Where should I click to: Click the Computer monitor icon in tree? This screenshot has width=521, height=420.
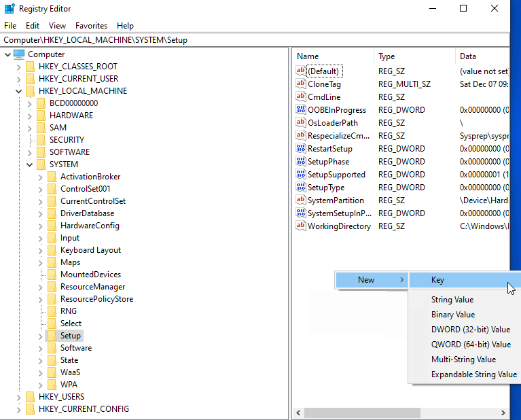click(19, 54)
